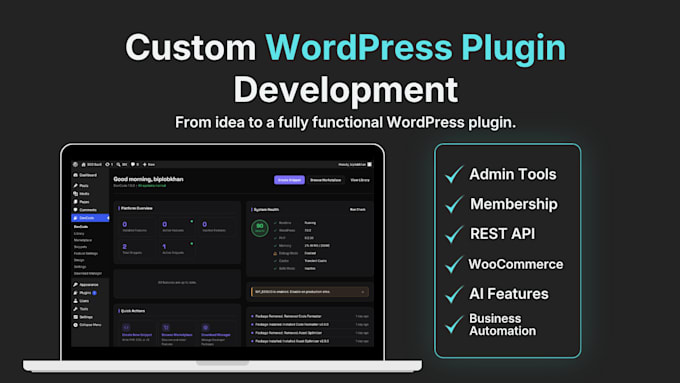Click the Browse Marketplace button

coord(325,180)
